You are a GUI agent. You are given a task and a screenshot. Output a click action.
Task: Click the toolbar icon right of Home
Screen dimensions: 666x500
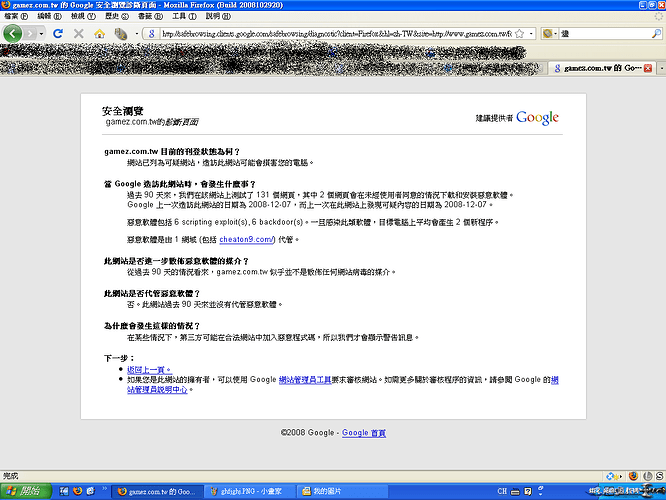click(x=121, y=34)
